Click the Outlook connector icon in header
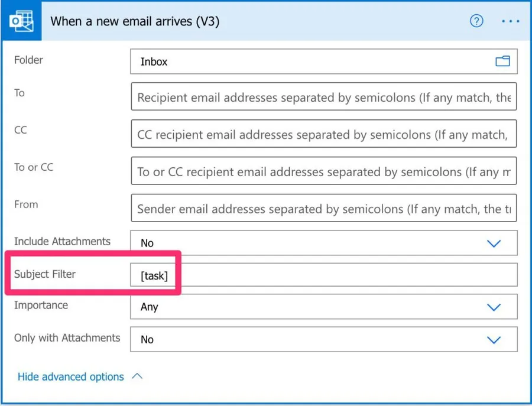532x406 pixels. (21, 21)
